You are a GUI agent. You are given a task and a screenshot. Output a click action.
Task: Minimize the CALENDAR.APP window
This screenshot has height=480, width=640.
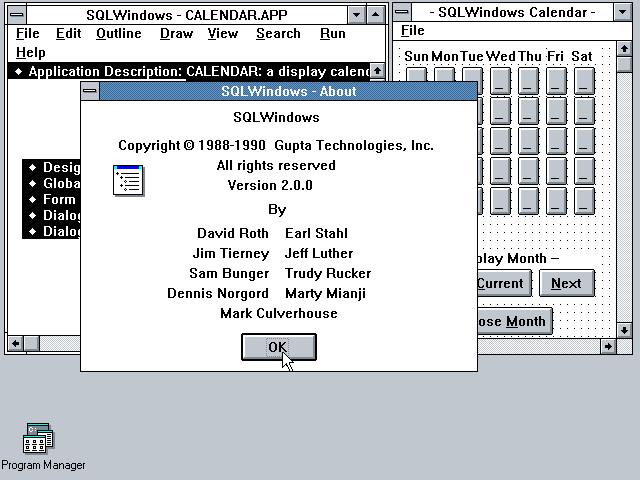coord(356,15)
